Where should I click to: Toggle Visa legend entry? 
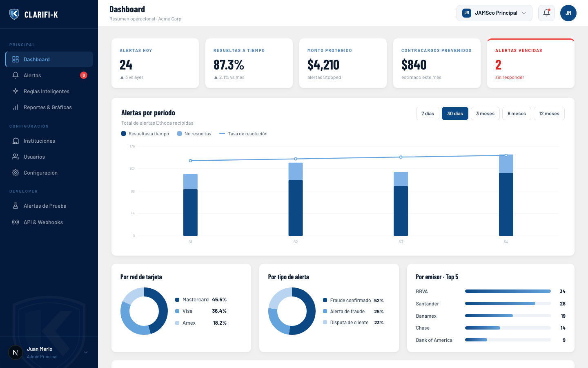click(x=200, y=311)
